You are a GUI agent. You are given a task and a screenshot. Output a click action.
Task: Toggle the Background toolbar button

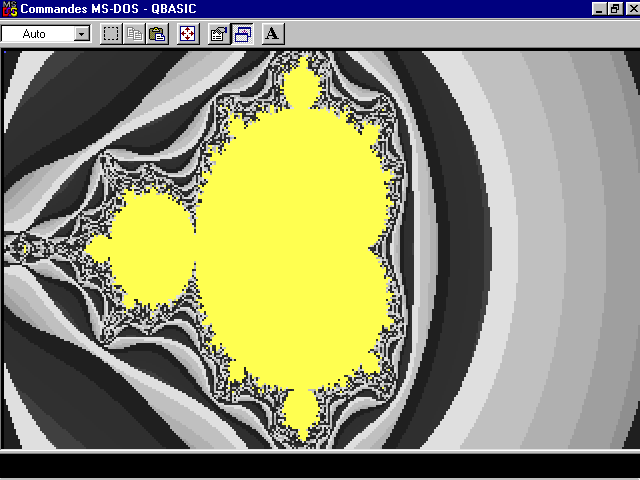pos(242,34)
